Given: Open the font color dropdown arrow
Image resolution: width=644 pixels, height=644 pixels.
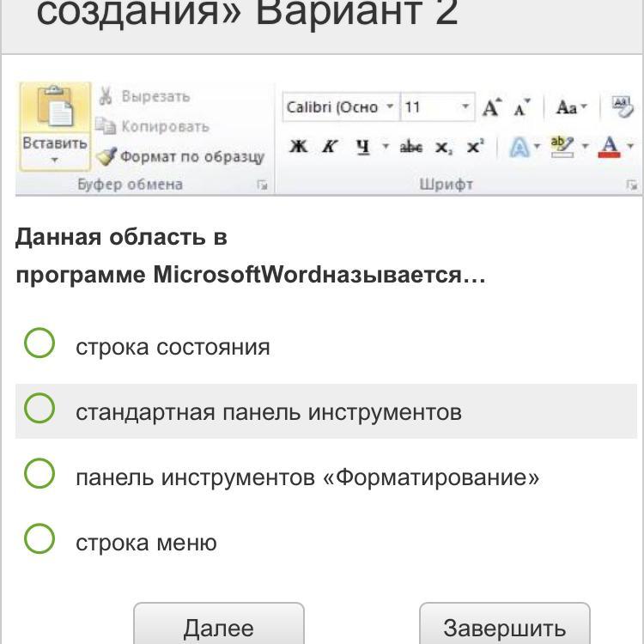Looking at the screenshot, I should pos(630,146).
